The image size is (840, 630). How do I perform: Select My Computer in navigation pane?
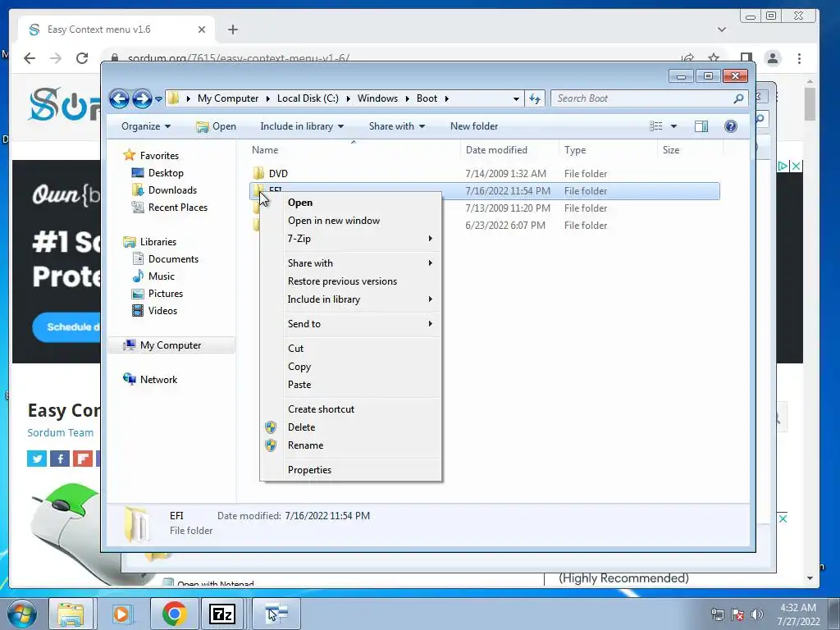pyautogui.click(x=171, y=345)
